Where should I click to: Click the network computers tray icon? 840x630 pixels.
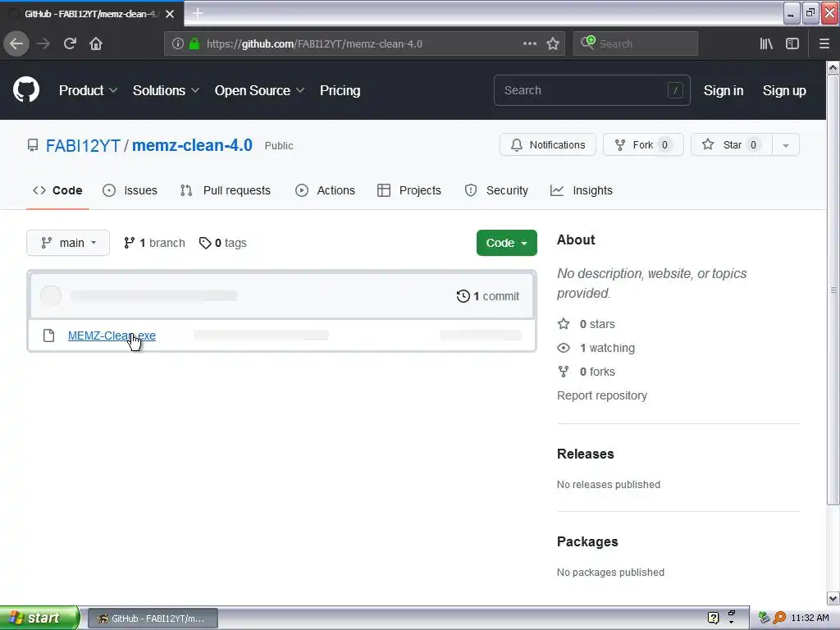pyautogui.click(x=765, y=618)
